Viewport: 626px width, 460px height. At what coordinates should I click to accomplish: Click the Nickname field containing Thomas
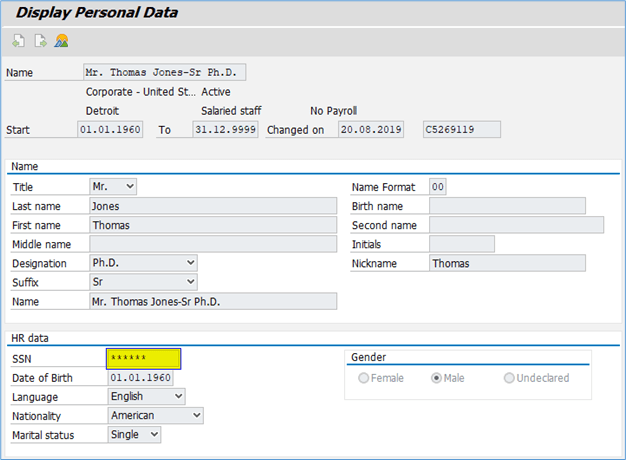(x=507, y=263)
